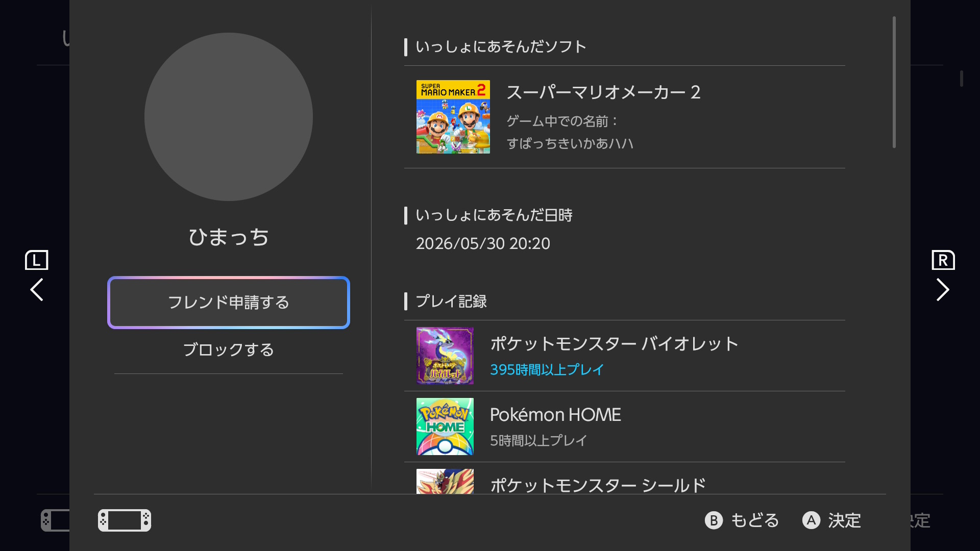Click the Pokémon HOME title text
The image size is (980, 551).
[555, 415]
